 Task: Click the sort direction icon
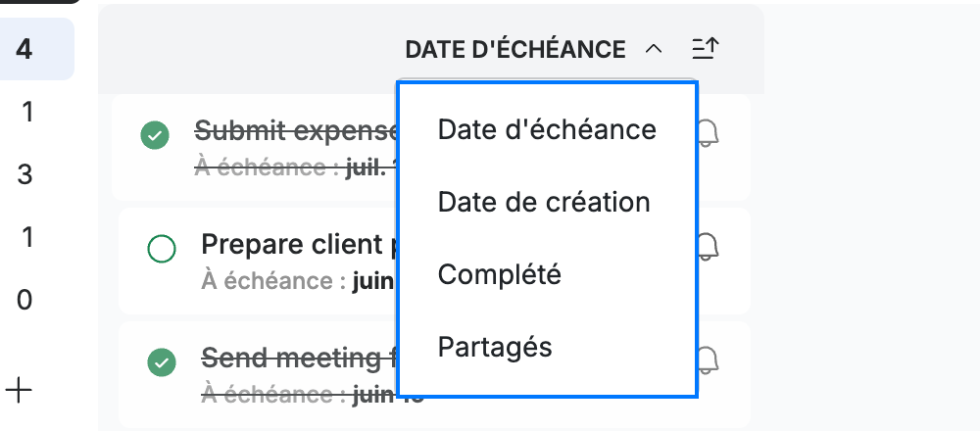706,49
